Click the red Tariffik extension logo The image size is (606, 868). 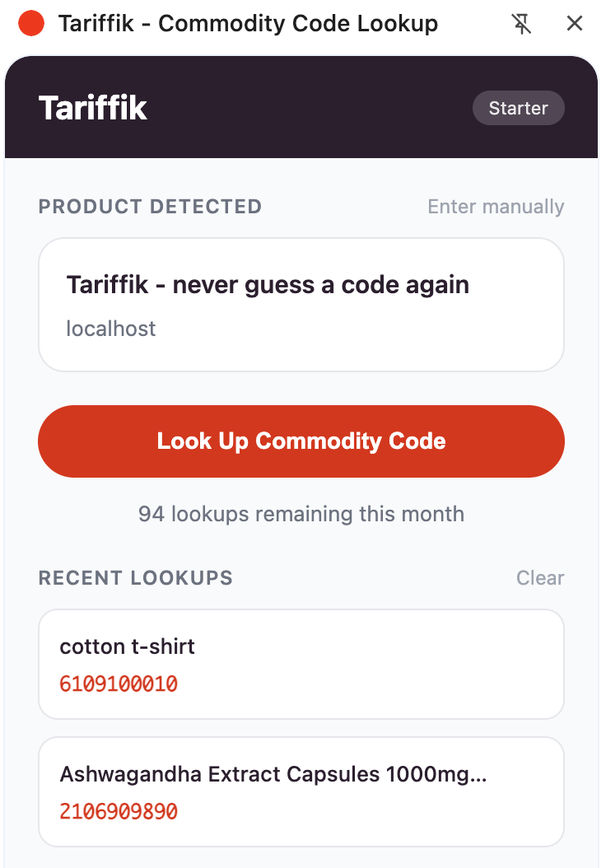[30, 23]
